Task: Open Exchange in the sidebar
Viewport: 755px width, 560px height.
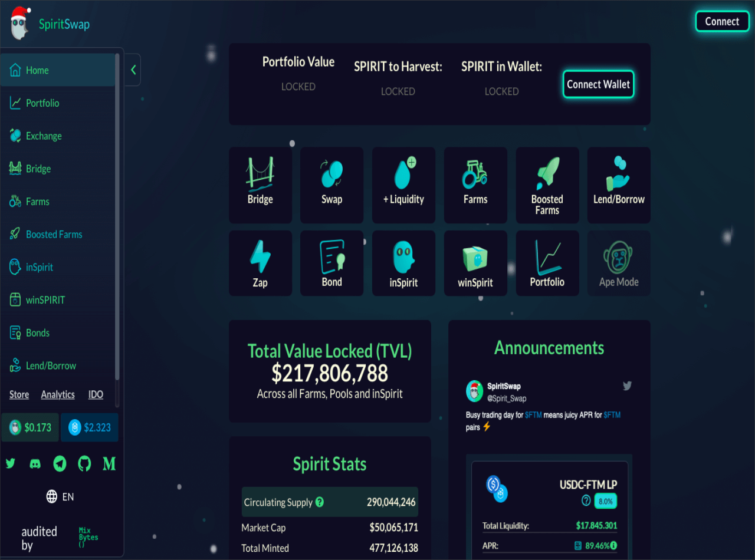Action: (58, 136)
